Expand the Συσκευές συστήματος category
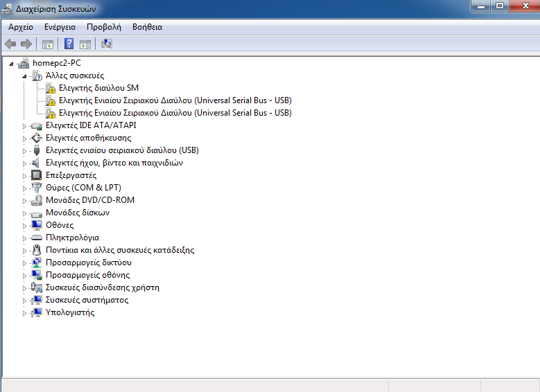 point(24,301)
